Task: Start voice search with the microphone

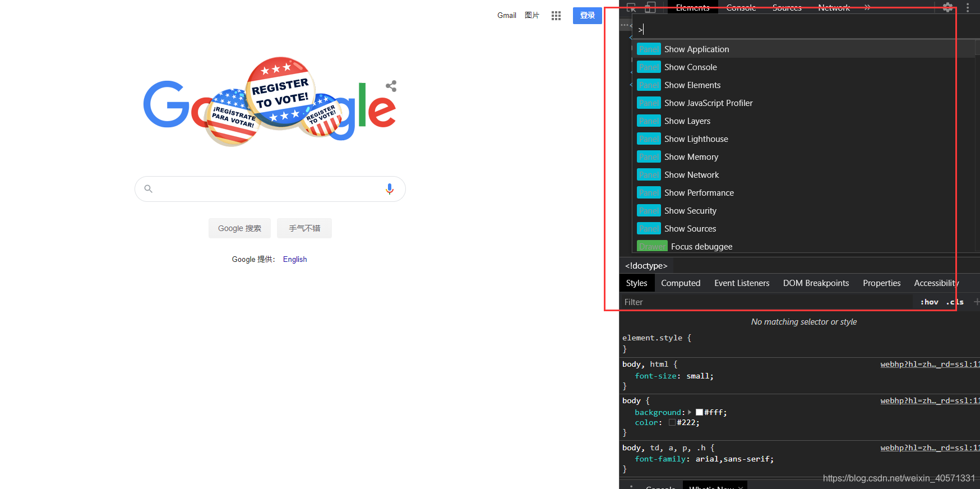Action: [x=390, y=189]
